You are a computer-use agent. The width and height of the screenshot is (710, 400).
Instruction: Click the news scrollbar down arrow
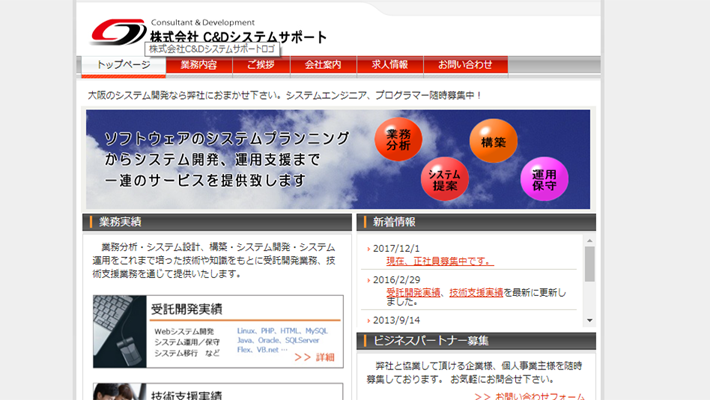click(x=590, y=321)
